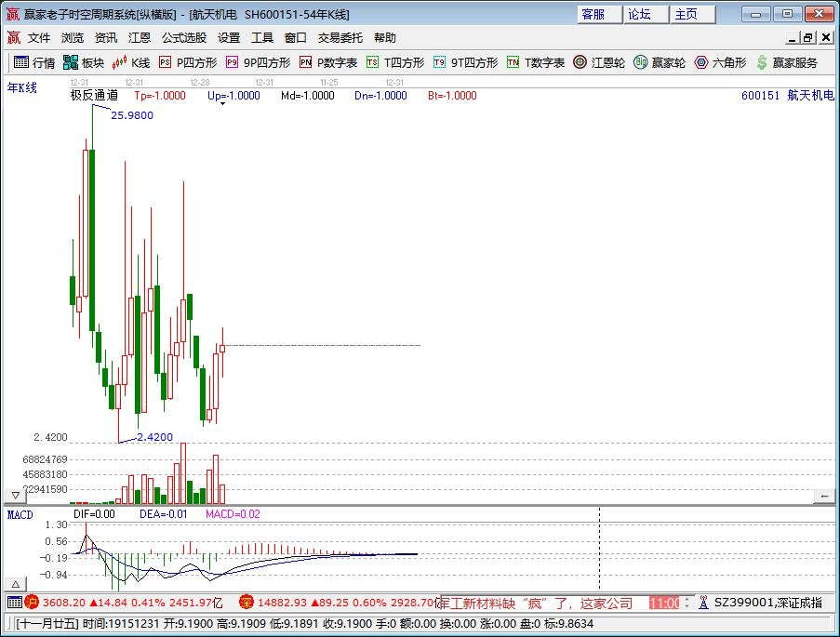The image size is (840, 637).
Task: Click the Bt=-1.0000 parameter value
Action: [452, 96]
